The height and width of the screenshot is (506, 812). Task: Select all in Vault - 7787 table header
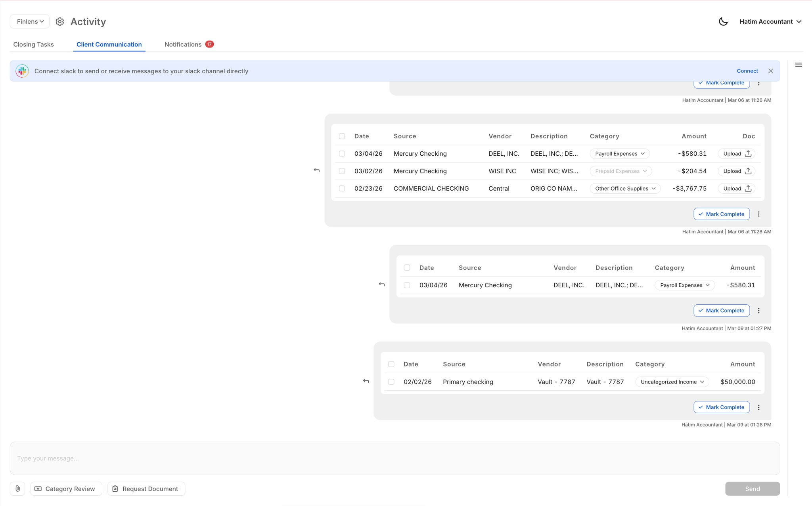tap(391, 364)
